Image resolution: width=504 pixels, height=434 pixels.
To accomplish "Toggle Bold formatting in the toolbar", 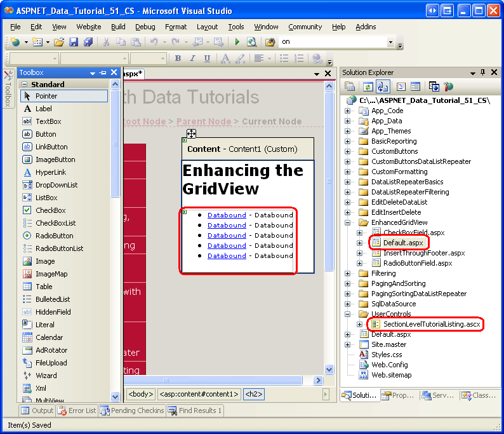I will tap(178, 58).
